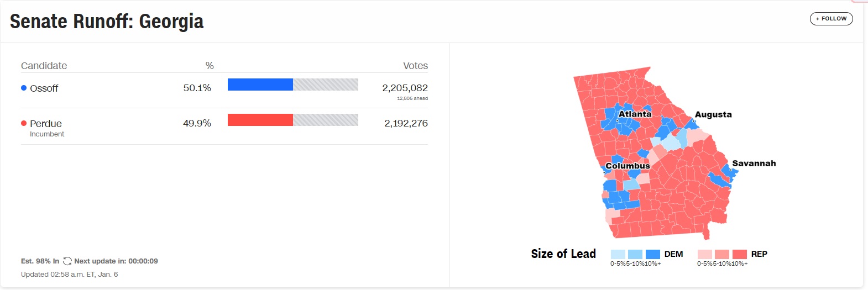Click the Perdue candidate name

(46, 124)
